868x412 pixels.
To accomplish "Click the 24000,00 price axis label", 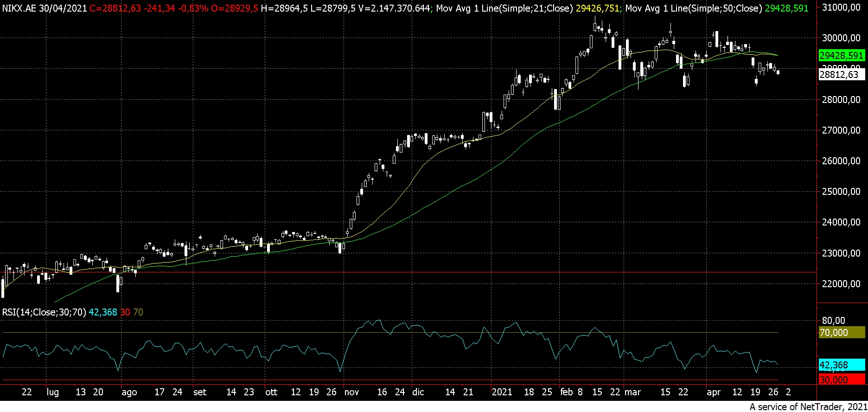I will coord(841,222).
